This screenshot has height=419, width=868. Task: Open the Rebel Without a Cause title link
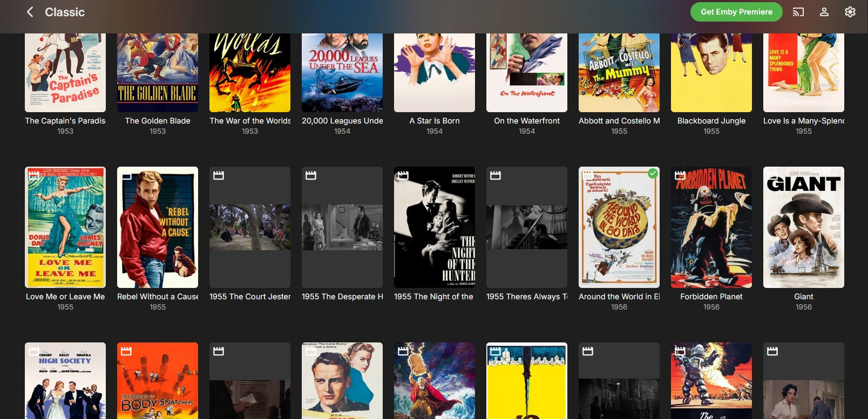[x=158, y=297]
